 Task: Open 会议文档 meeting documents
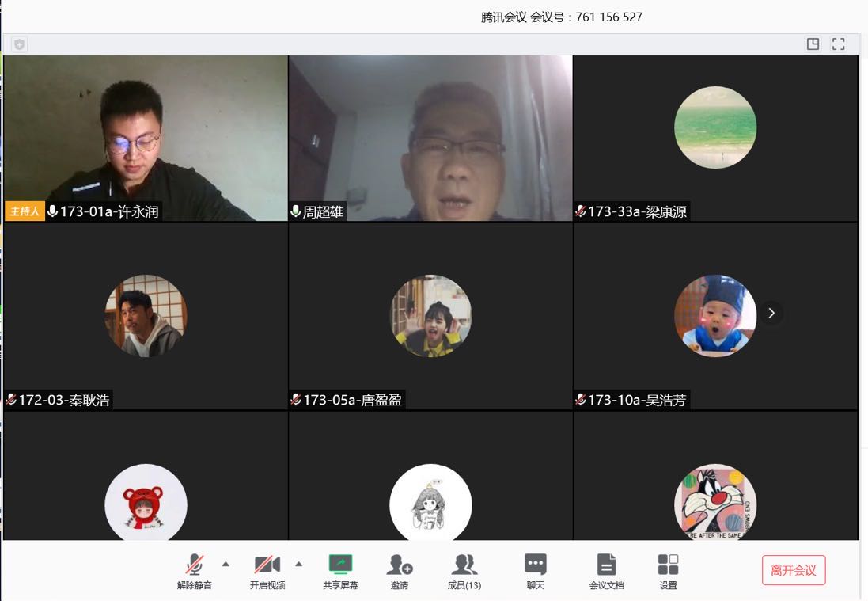(x=606, y=571)
